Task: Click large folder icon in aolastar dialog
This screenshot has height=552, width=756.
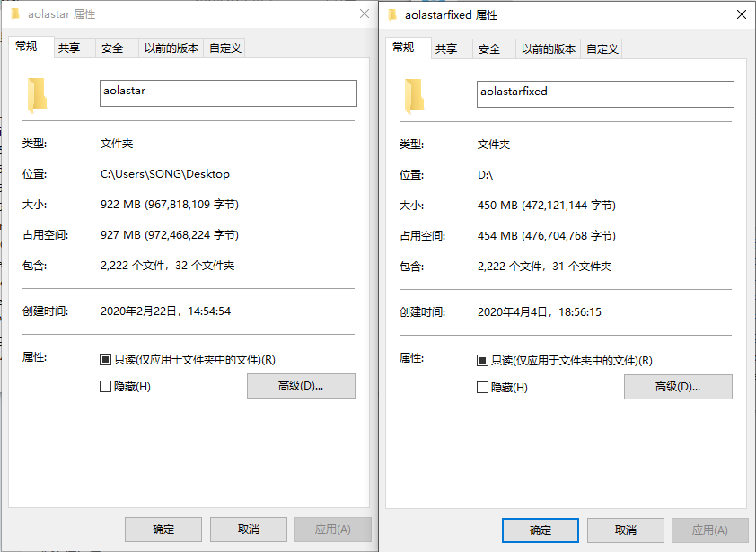Action: [37, 95]
